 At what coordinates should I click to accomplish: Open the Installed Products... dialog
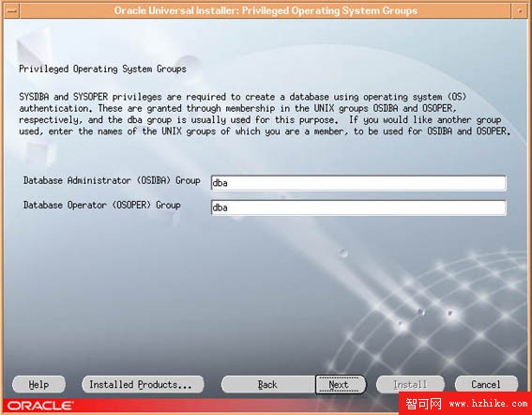pos(143,384)
